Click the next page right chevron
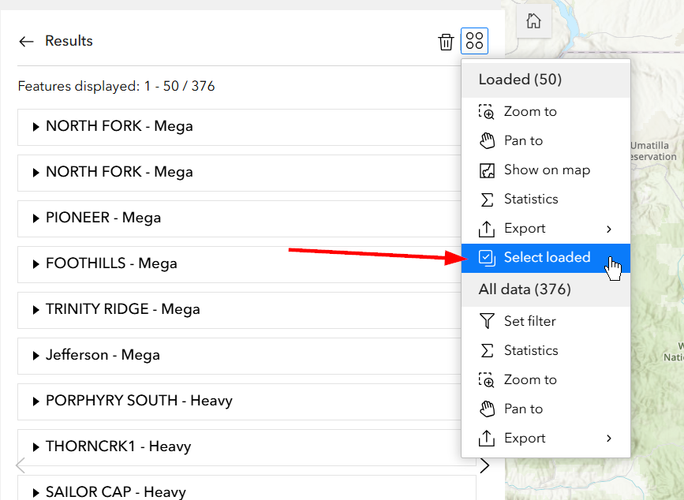The image size is (684, 500). pos(484,466)
